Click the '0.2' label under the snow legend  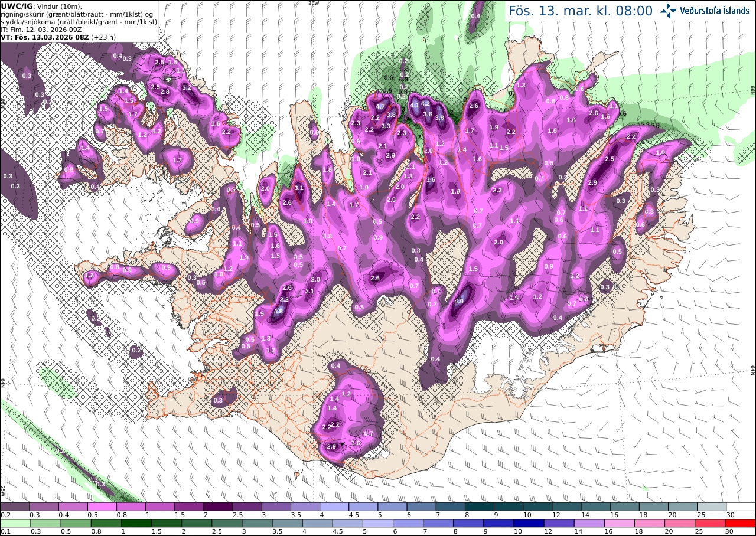tap(5, 515)
